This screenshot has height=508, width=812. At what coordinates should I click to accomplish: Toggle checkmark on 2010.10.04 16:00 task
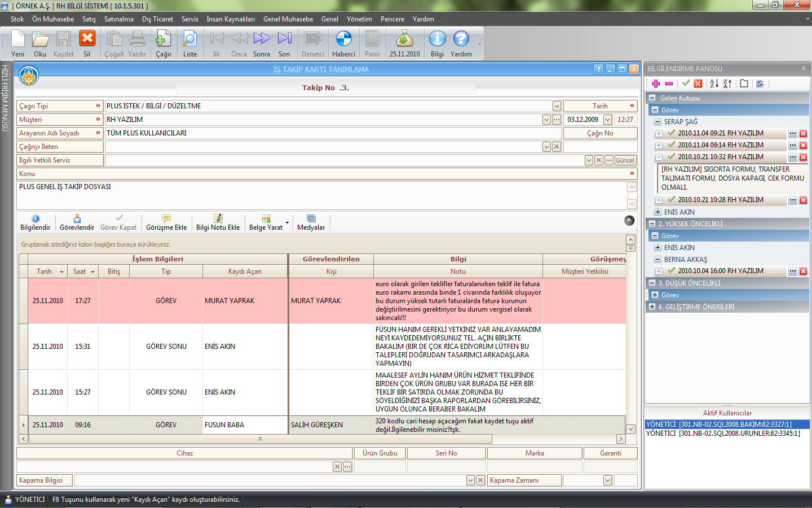[x=671, y=271]
